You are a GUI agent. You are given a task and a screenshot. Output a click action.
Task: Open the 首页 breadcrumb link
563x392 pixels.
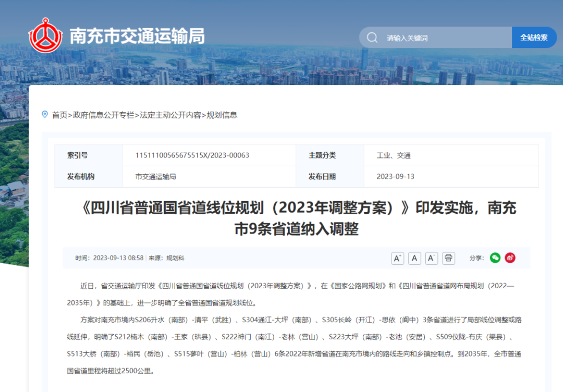coord(59,115)
